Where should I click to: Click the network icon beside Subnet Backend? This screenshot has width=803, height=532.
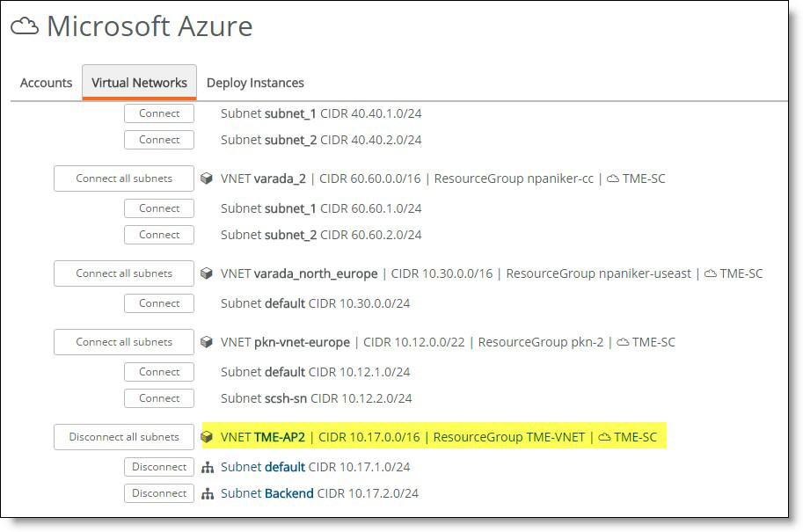coord(208,493)
